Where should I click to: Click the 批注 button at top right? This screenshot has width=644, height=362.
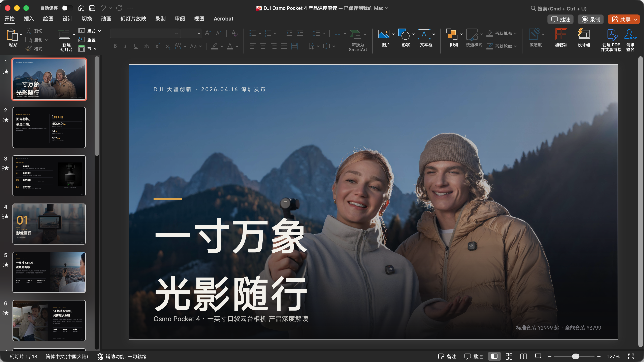tap(560, 20)
